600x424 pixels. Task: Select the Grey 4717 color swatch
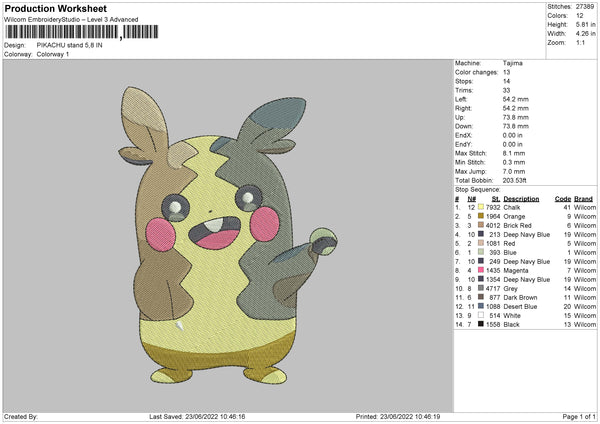481,288
